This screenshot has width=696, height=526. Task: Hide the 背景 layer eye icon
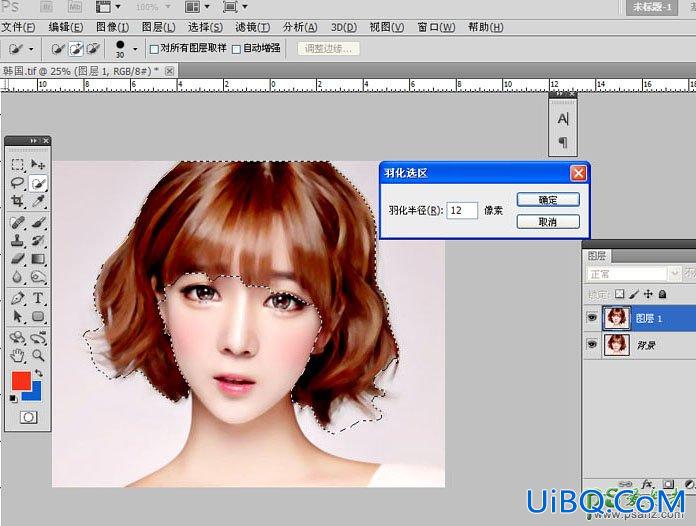(x=592, y=344)
